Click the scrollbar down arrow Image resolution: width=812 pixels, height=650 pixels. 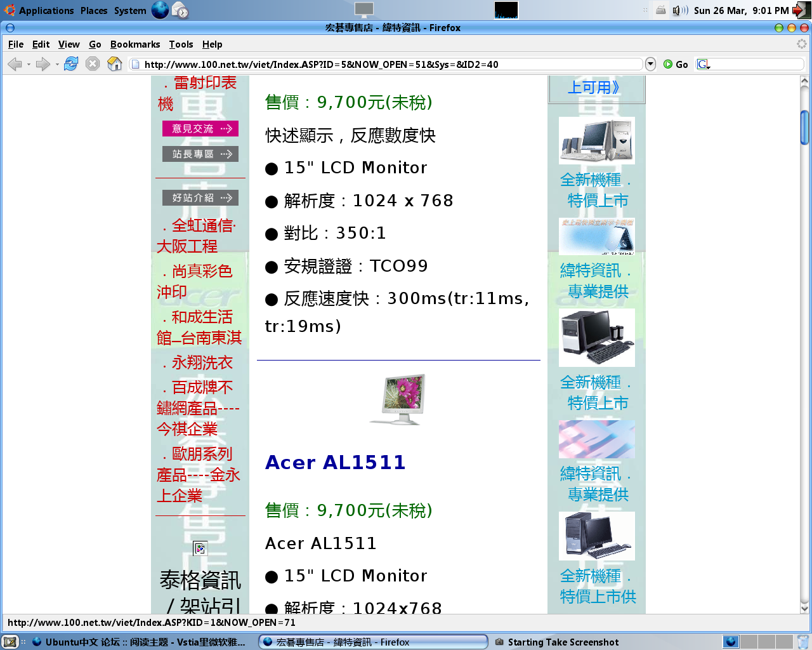[x=805, y=609]
